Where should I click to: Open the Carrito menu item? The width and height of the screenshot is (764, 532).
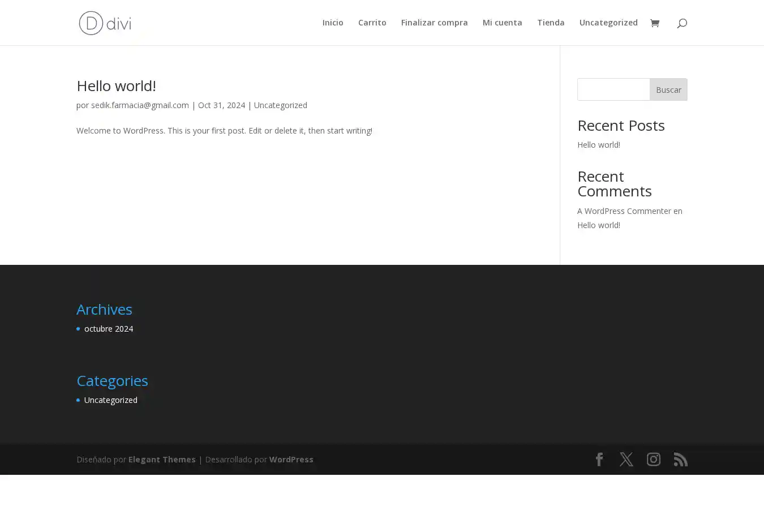(x=372, y=23)
